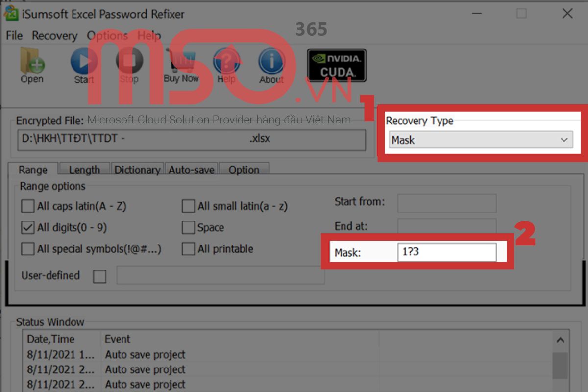Tick the User-defined checkbox
Image resolution: width=588 pixels, height=392 pixels.
pyautogui.click(x=99, y=276)
